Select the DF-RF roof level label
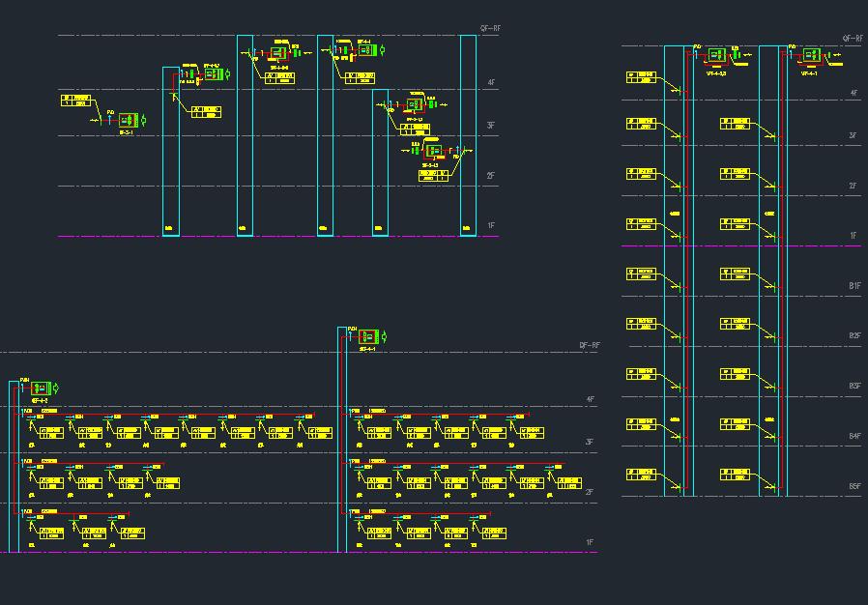This screenshot has width=868, height=605. click(590, 345)
